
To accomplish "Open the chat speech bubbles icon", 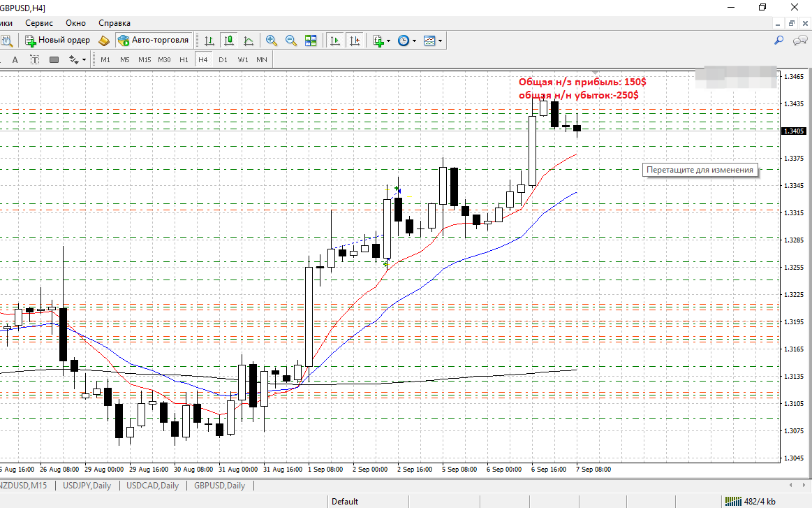I will point(801,41).
